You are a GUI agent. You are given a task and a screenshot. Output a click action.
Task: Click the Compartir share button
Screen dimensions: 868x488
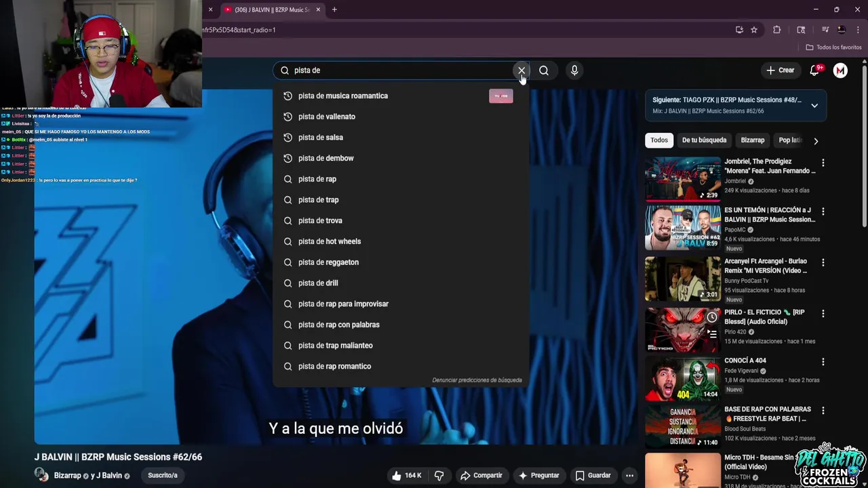click(x=481, y=475)
